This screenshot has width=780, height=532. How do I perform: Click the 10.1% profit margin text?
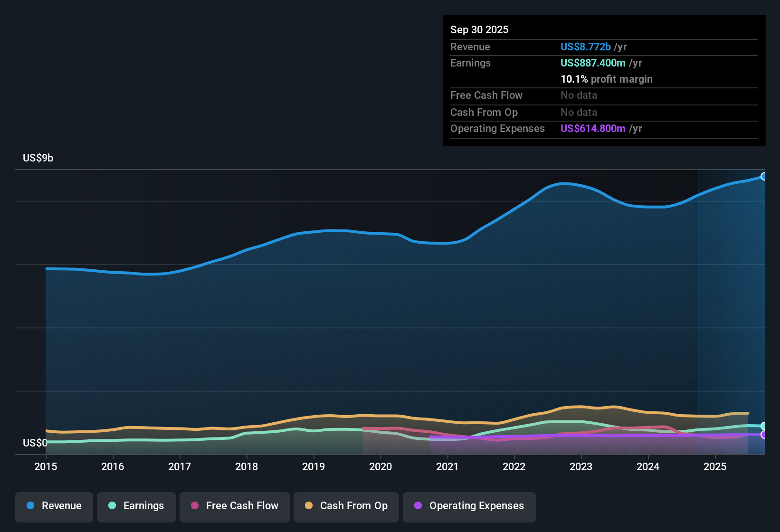(607, 79)
